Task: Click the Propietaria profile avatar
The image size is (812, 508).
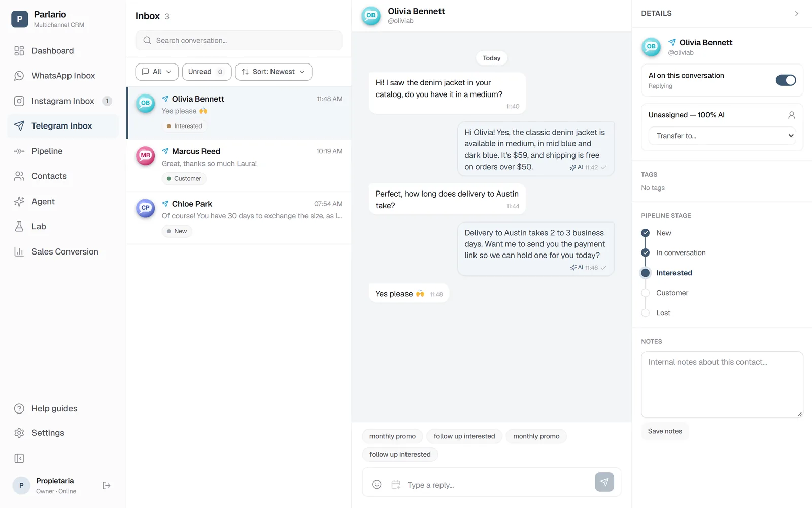Action: [x=21, y=486]
